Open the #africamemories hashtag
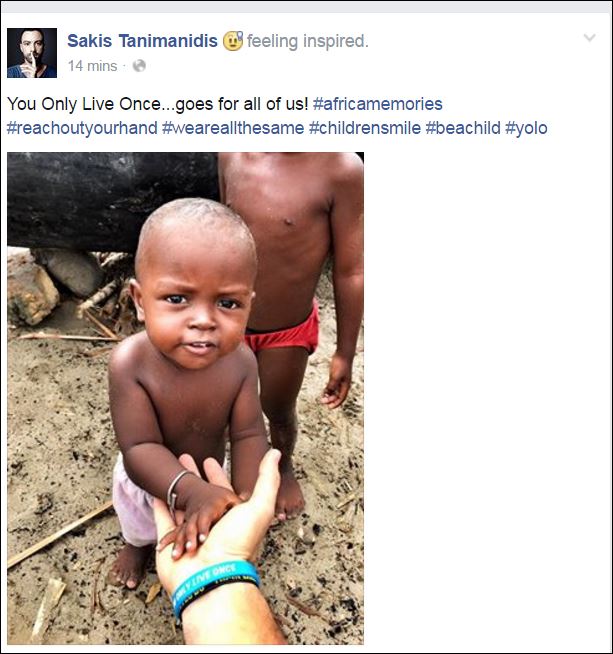Viewport: 613px width, 654px height. pos(377,104)
